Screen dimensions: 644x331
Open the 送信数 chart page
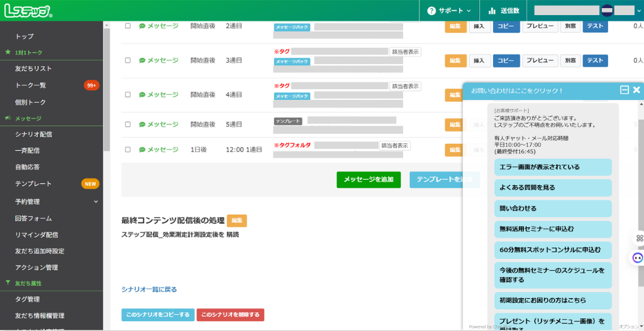click(x=504, y=11)
